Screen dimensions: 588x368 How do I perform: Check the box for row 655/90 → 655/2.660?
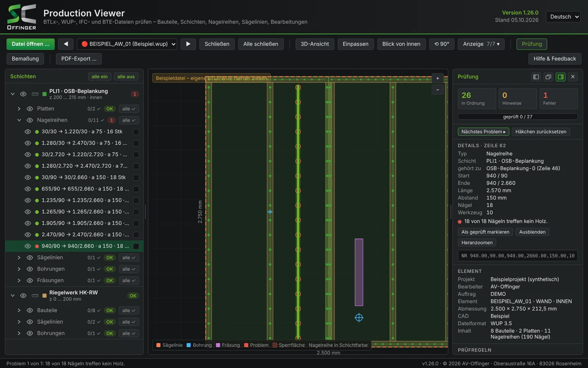pos(136,189)
